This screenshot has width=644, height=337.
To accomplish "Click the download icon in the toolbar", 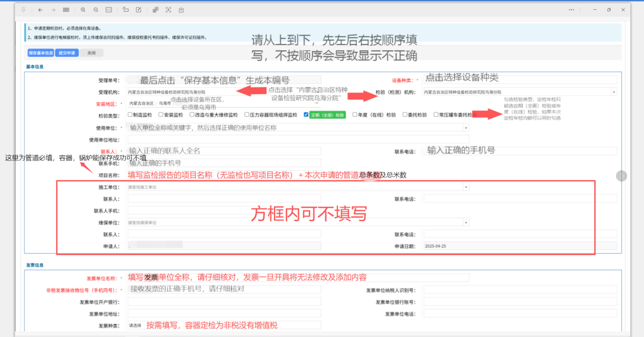I will click(181, 9).
